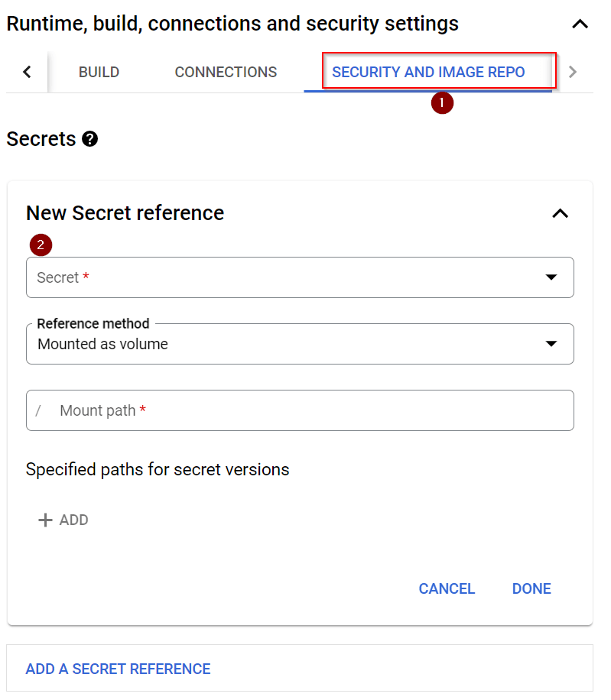Open the Secret selection dropdown field
611x700 pixels.
tap(291, 277)
